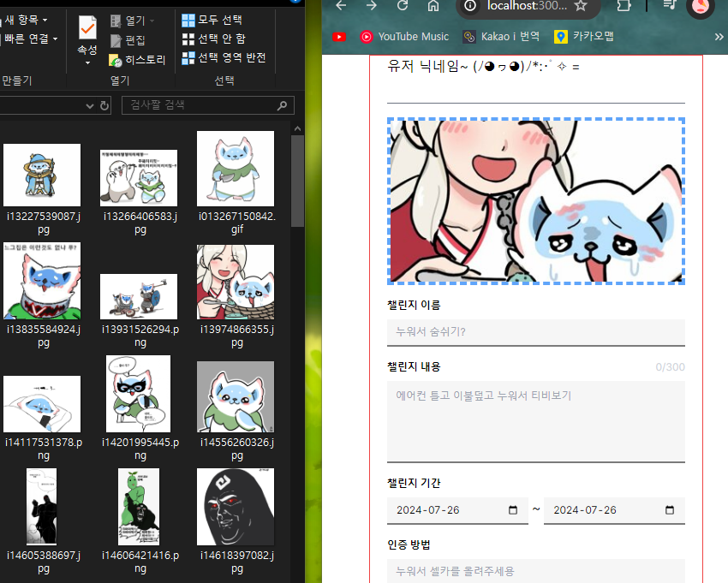The image size is (728, 583).
Task: Select file i13974866355.jpg thumbnail
Action: (x=236, y=282)
